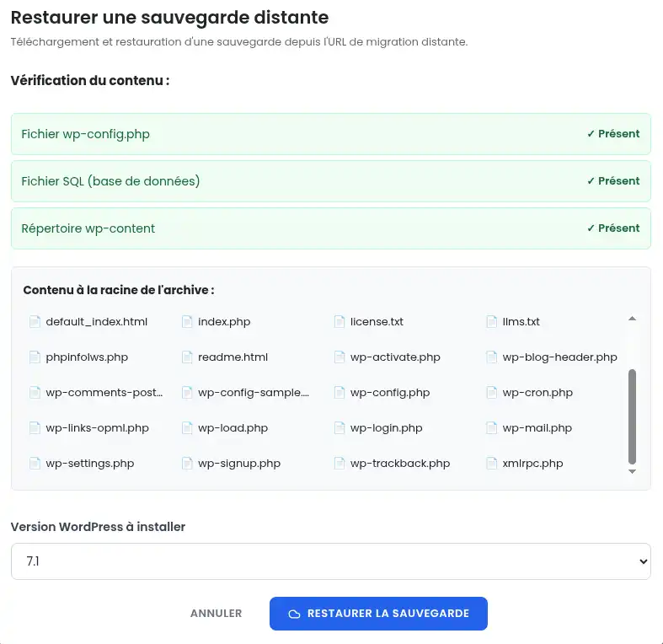Select the readme.html file name
Image resolution: width=663 pixels, height=644 pixels.
point(233,357)
